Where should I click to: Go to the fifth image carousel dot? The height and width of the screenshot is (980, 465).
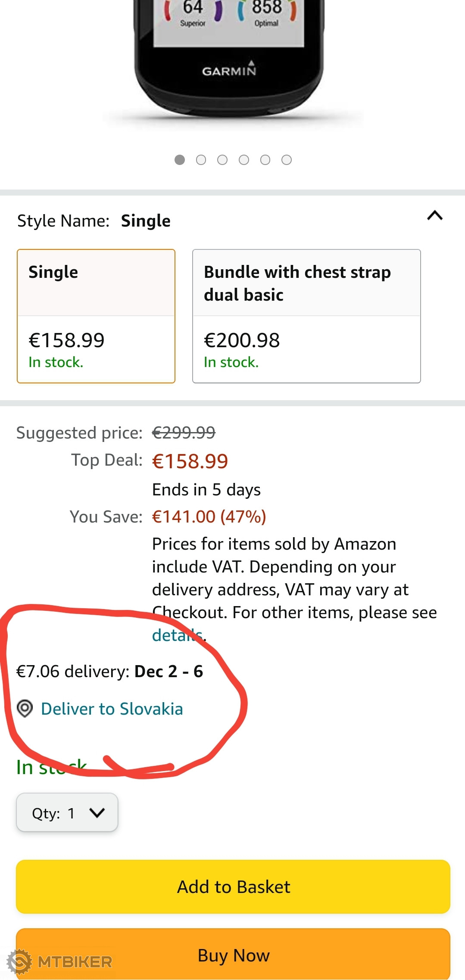[265, 160]
